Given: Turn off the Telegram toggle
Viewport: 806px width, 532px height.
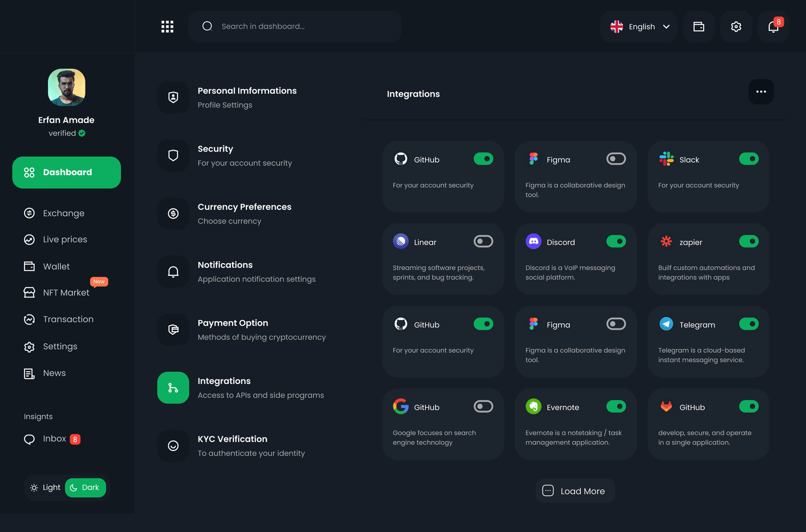Looking at the screenshot, I should (749, 324).
